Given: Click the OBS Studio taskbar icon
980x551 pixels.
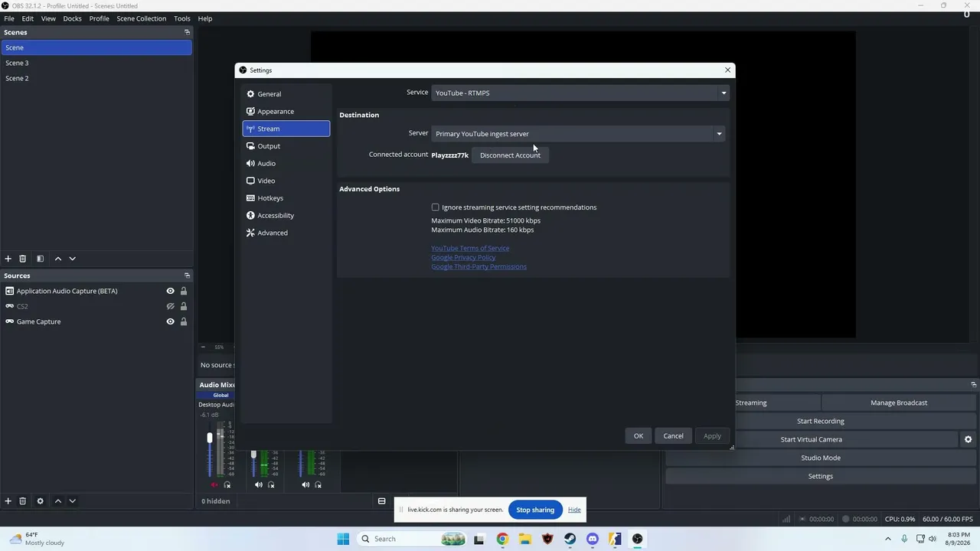Looking at the screenshot, I should coord(637,539).
